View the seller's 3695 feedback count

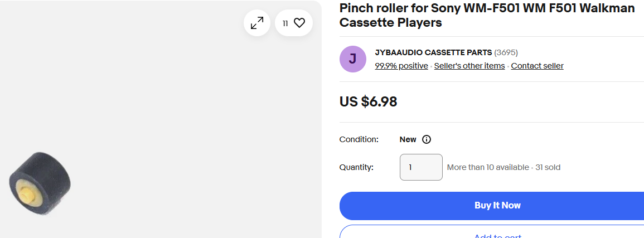coord(506,52)
